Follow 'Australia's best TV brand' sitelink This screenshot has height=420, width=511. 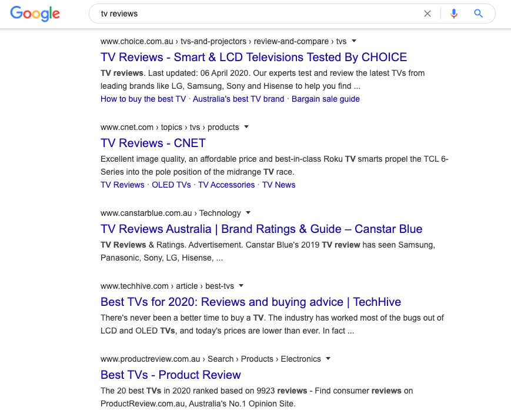(238, 99)
